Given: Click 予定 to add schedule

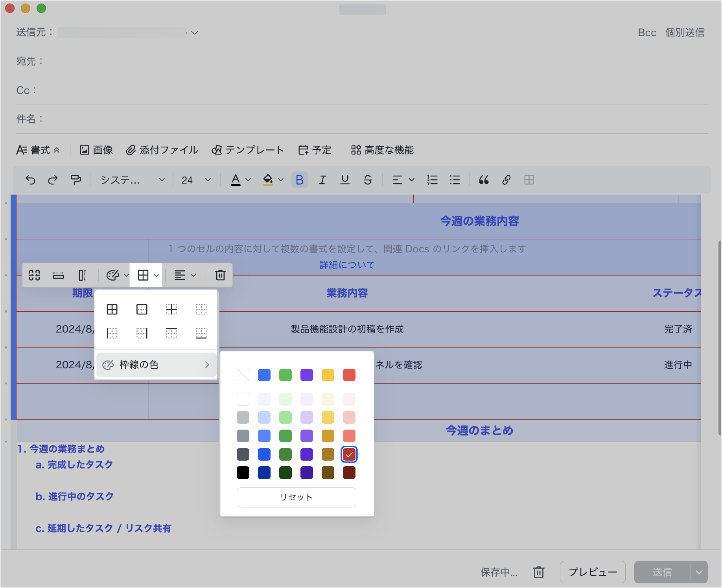Looking at the screenshot, I should (315, 150).
